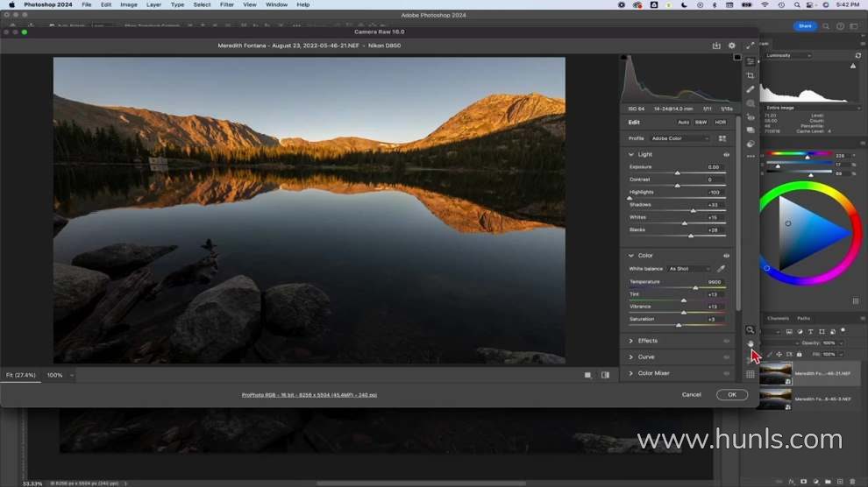This screenshot has width=868, height=487.
Task: Toggle Camera Raw full screen mode
Action: [751, 46]
